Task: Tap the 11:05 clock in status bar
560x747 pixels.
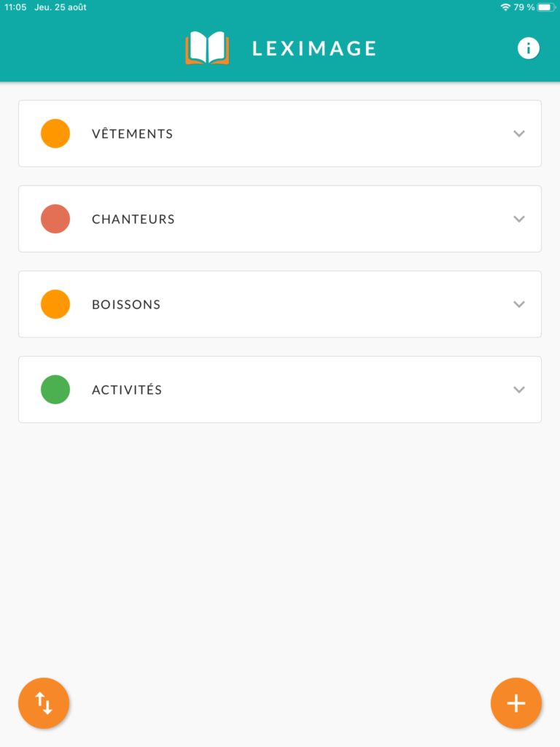Action: (15, 7)
